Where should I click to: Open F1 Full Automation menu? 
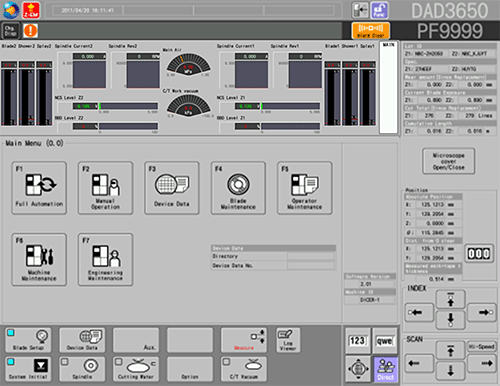39,188
